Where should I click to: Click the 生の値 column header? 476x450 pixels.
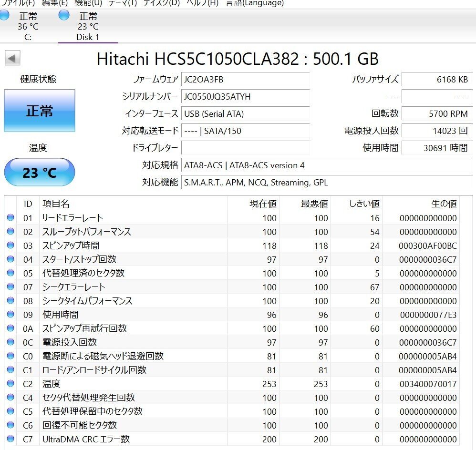click(x=421, y=204)
